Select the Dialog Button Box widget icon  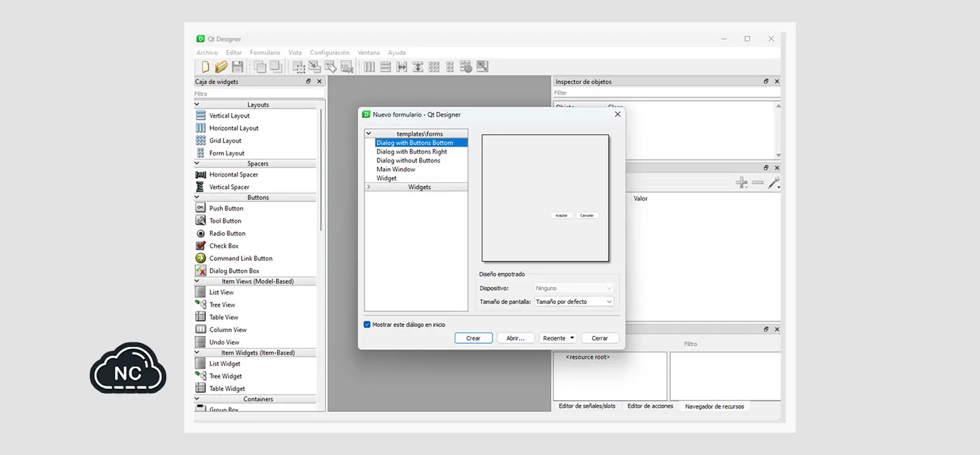(201, 271)
